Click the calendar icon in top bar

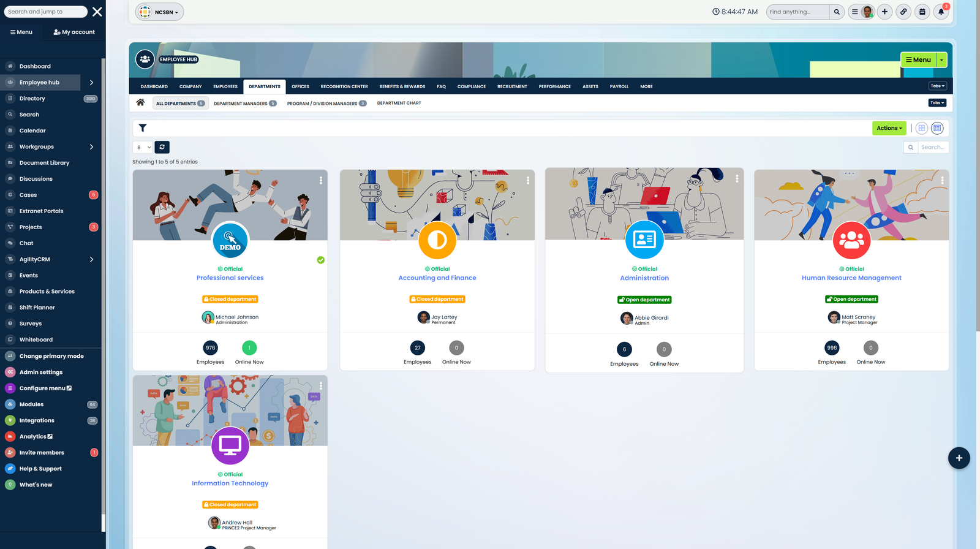[922, 12]
